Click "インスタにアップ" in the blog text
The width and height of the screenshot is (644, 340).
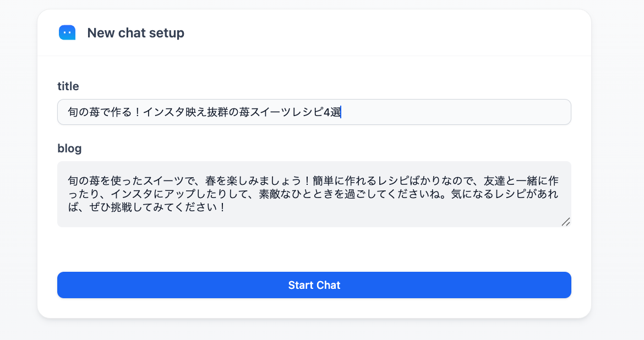point(154,195)
